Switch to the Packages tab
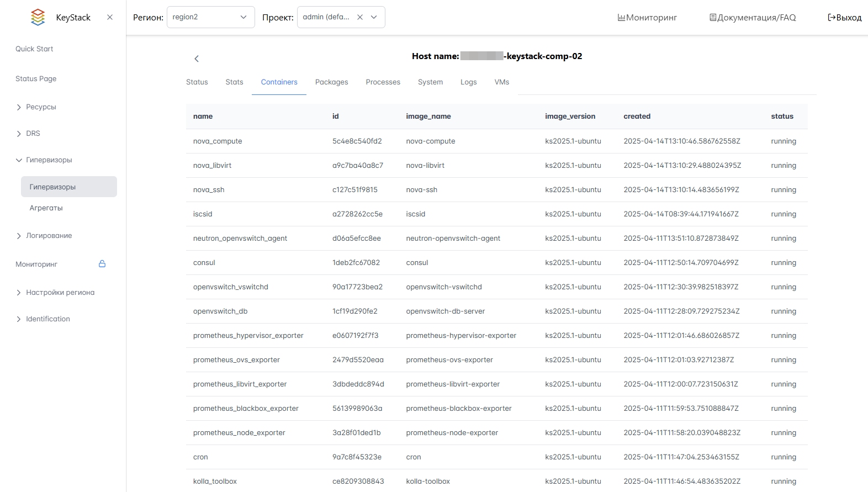 [331, 82]
